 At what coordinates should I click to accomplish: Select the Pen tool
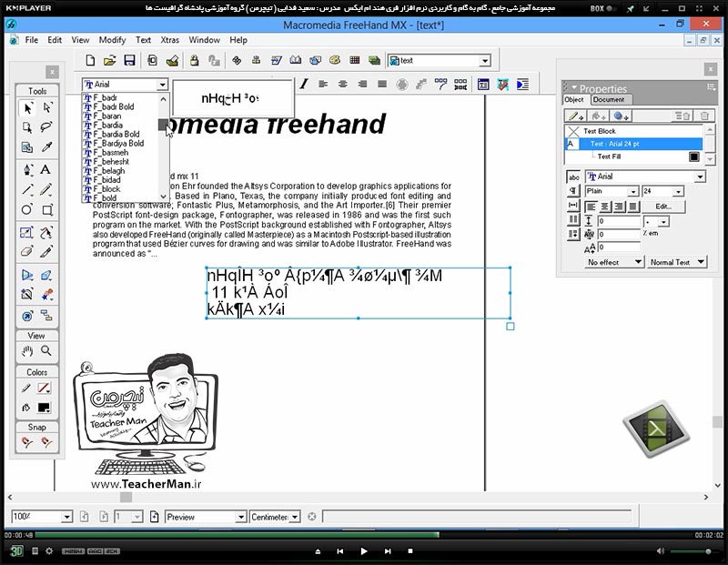point(27,169)
